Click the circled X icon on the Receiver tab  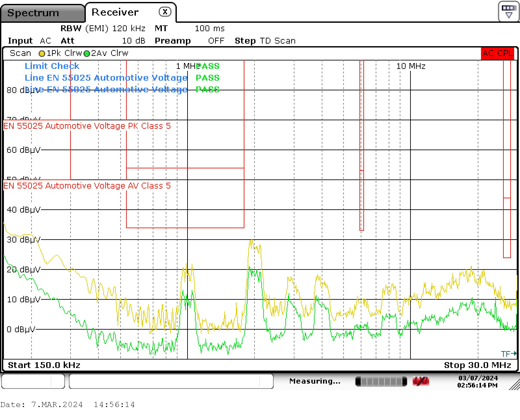(x=165, y=12)
